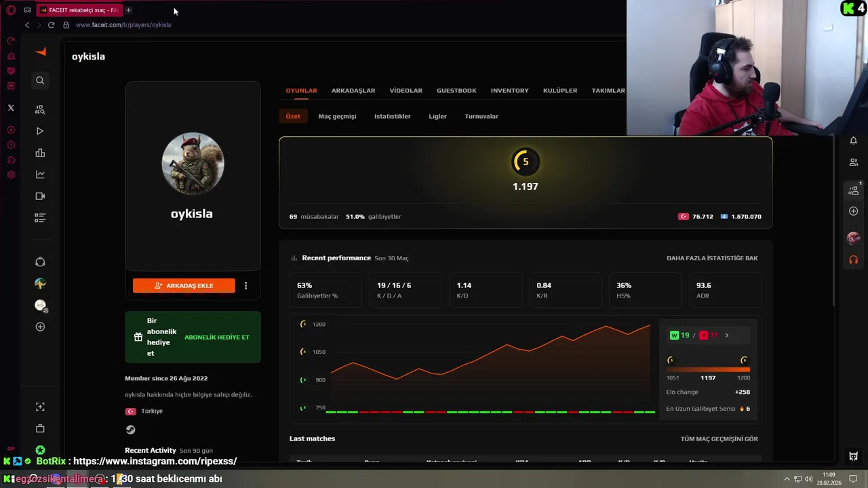This screenshot has height=488, width=868.
Task: Open the three-dot menu beside Arkadaş Ekle
Action: click(x=245, y=286)
